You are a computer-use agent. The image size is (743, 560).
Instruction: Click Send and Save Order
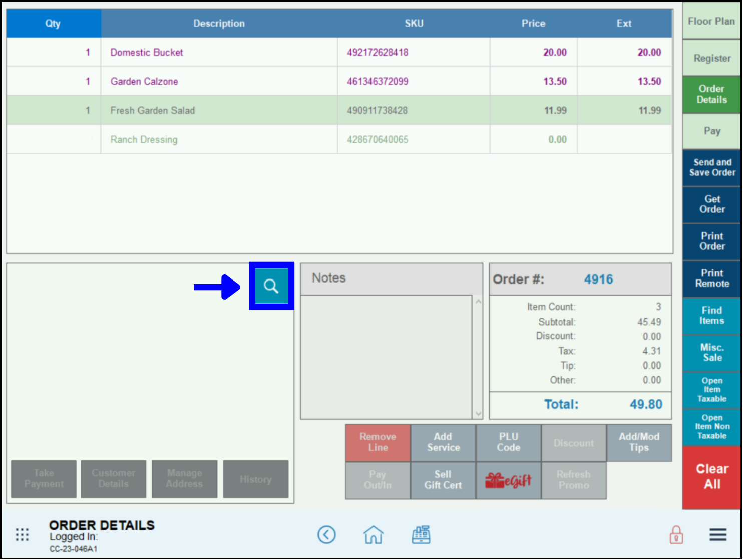711,167
